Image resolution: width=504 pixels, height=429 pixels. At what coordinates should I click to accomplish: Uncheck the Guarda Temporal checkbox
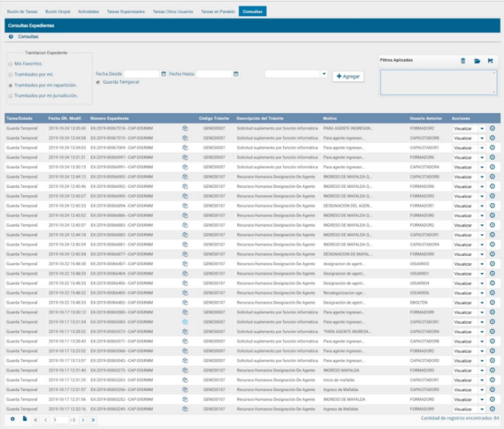tap(98, 82)
